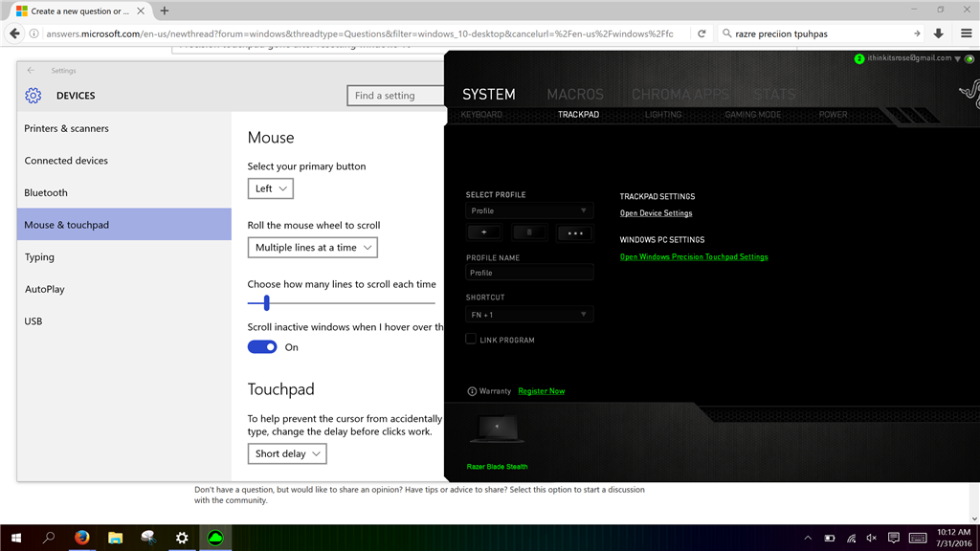Open the browser hamburger menu
The width and height of the screenshot is (980, 551).
coord(967,33)
